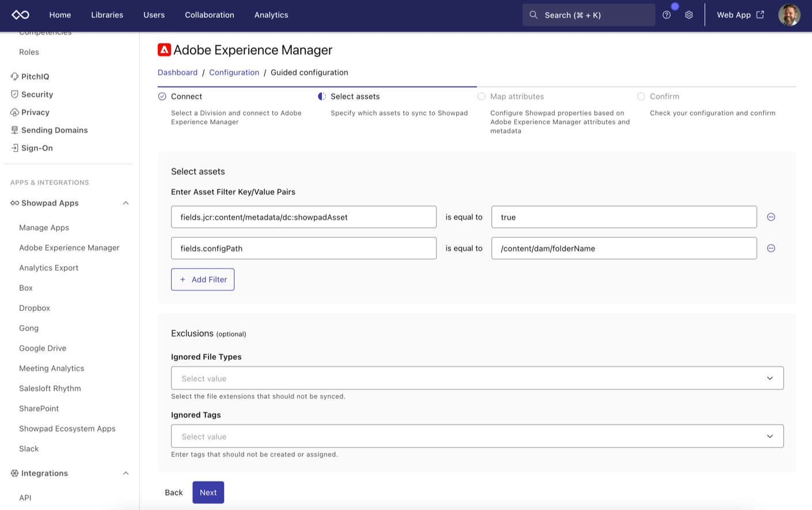Click the 'Guided configuration' breadcrumb text
The width and height of the screenshot is (812, 510).
[x=309, y=73]
